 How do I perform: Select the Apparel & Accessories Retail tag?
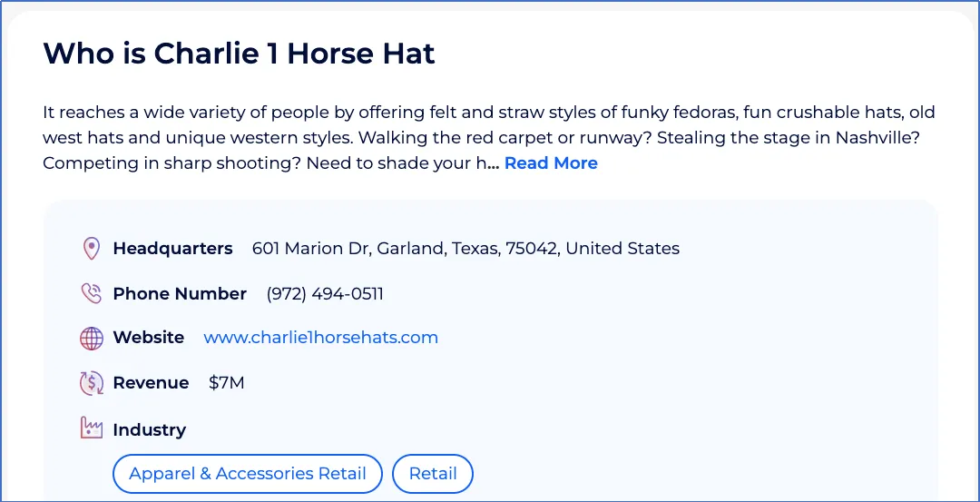[x=248, y=474]
